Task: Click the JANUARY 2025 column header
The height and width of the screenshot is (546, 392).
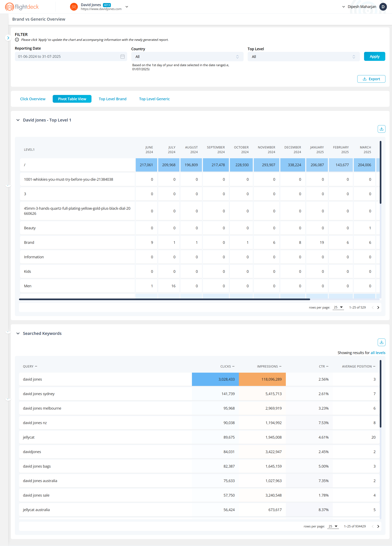Action: pyautogui.click(x=317, y=149)
